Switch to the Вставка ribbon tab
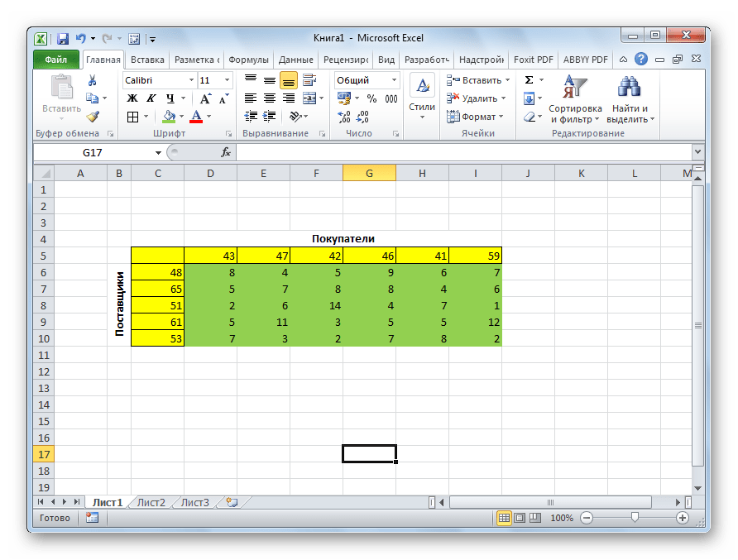This screenshot has height=560, width=738. point(147,60)
